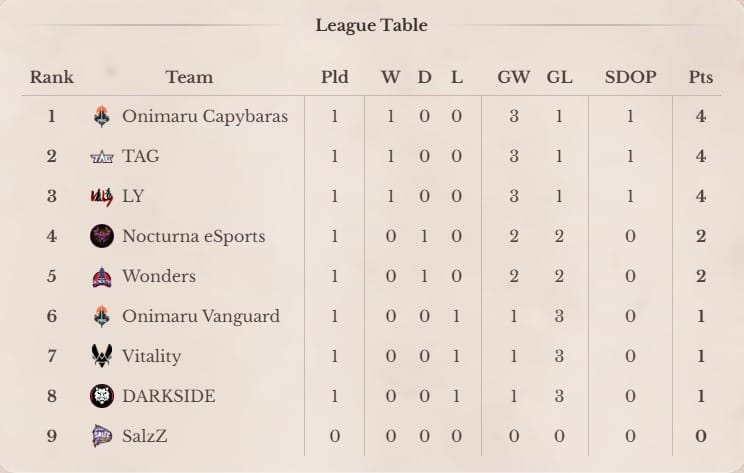Click the LY team logo icon
This screenshot has width=744, height=473.
click(102, 196)
